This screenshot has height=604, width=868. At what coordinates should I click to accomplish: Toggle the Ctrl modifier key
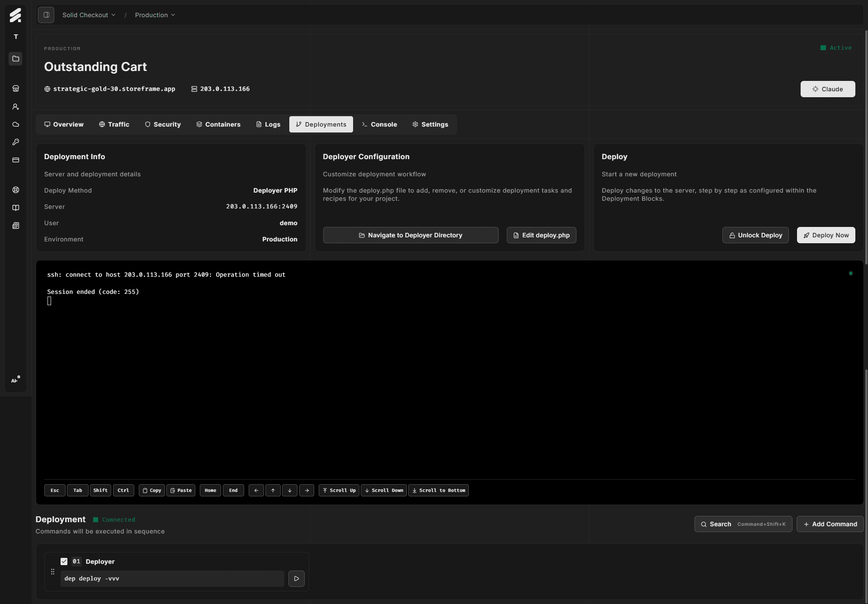tap(123, 491)
